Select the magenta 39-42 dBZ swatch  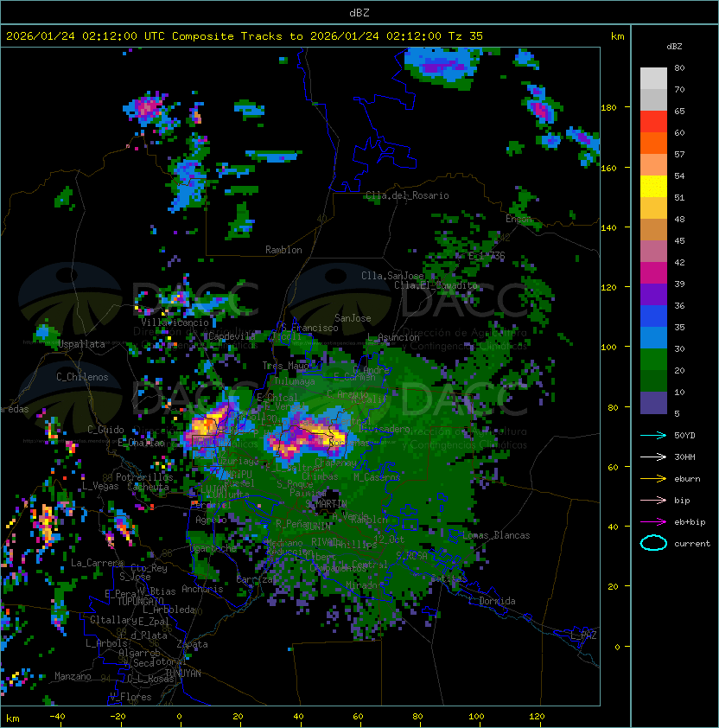653,273
